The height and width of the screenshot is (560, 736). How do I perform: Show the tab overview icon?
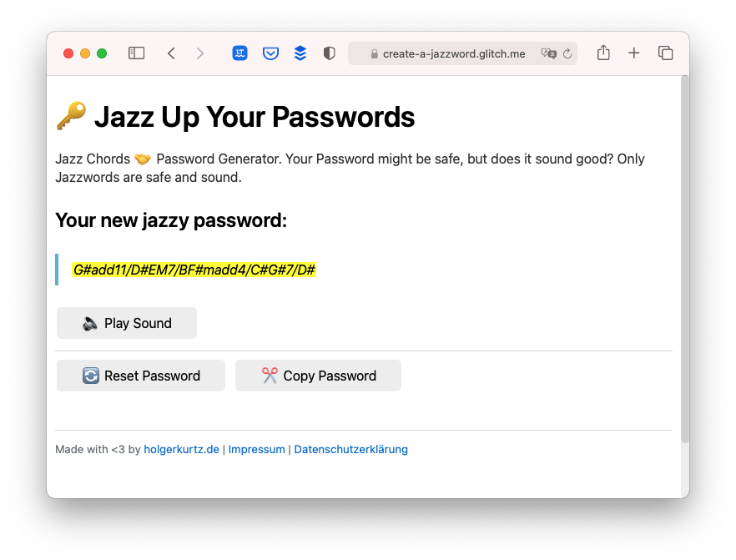pos(666,53)
